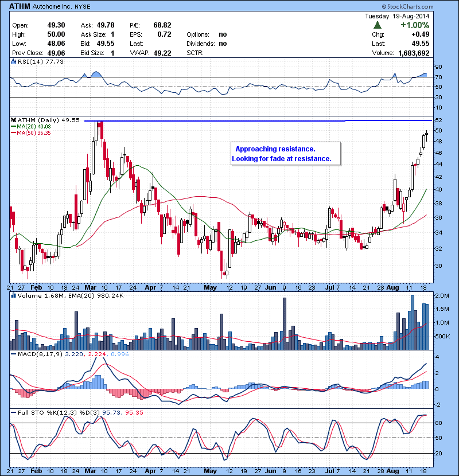Click the ATHM (Daily) candlestick icon
This screenshot has width=459, height=476.
coord(13,120)
